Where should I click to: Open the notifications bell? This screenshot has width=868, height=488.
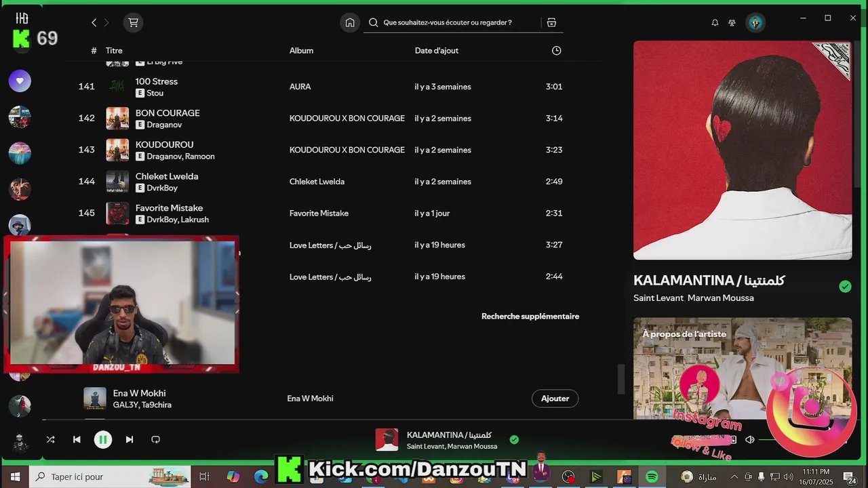coord(715,22)
